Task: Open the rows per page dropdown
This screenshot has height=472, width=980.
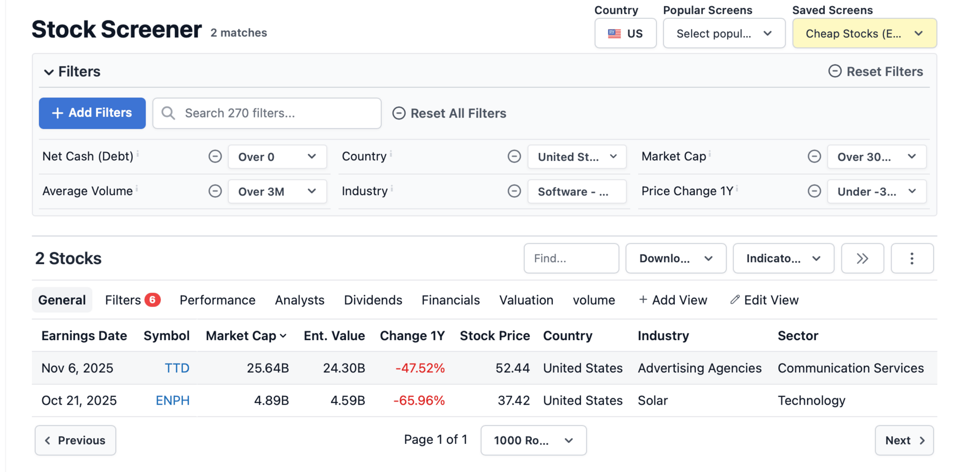Action: coord(533,440)
